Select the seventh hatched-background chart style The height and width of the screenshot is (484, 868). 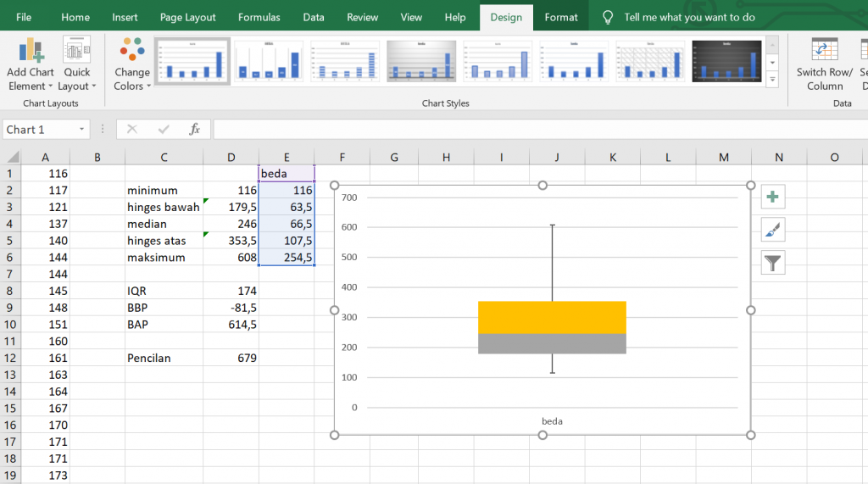[650, 61]
